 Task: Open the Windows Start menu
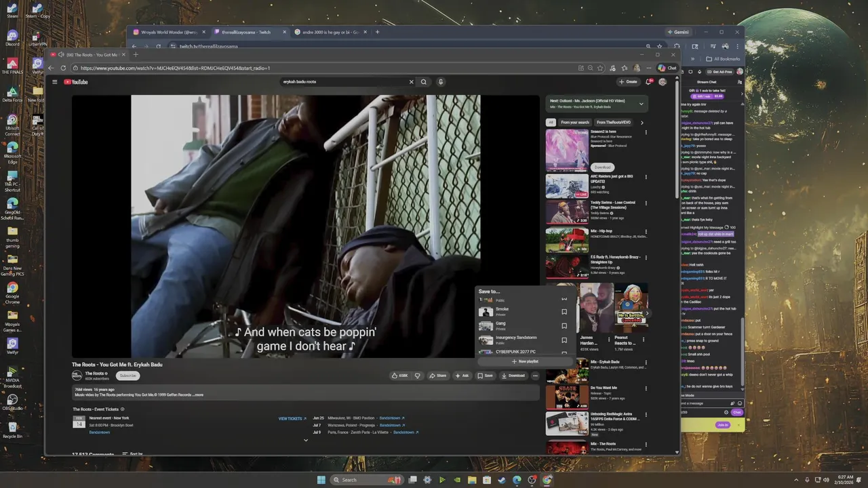321,480
